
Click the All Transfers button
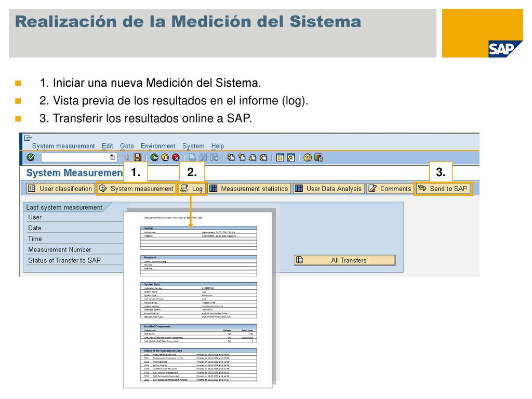pyautogui.click(x=345, y=260)
